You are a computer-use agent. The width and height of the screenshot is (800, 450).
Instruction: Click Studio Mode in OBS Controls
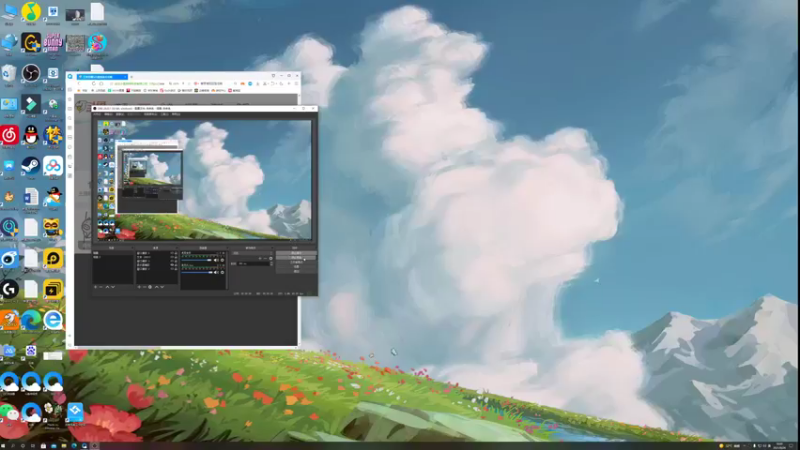pyautogui.click(x=296, y=262)
